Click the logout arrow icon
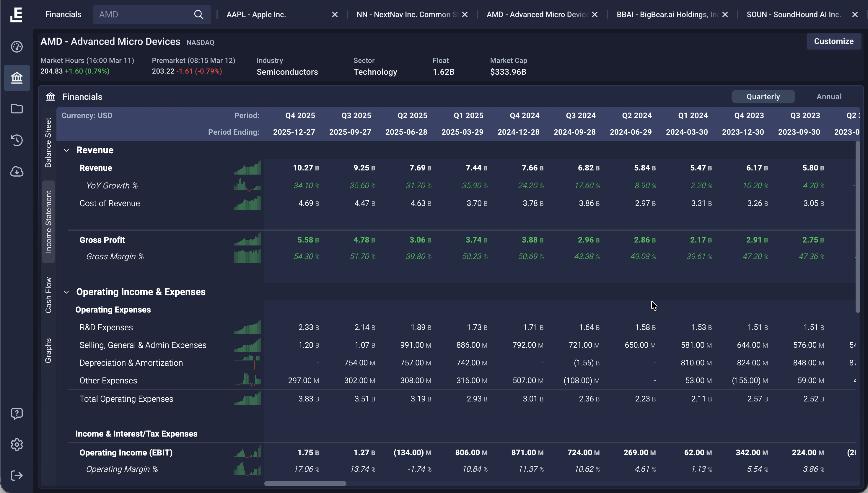The height and width of the screenshot is (493, 868). [17, 475]
